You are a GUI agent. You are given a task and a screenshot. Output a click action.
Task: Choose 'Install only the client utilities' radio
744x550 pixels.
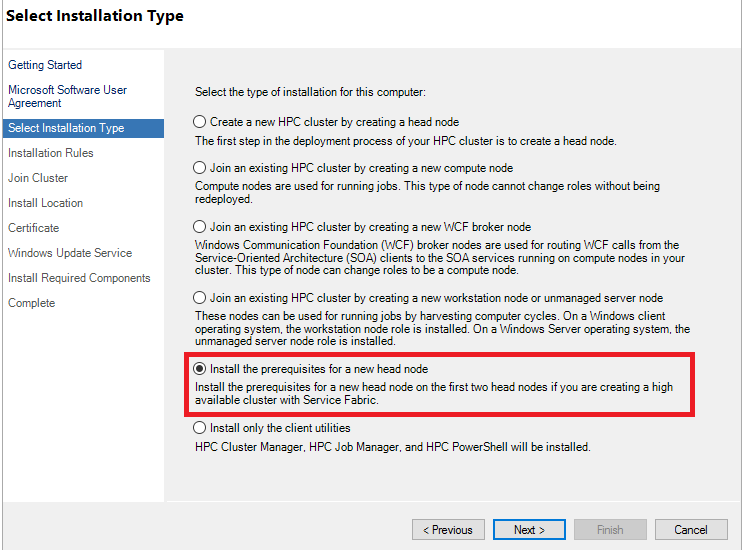(200, 428)
